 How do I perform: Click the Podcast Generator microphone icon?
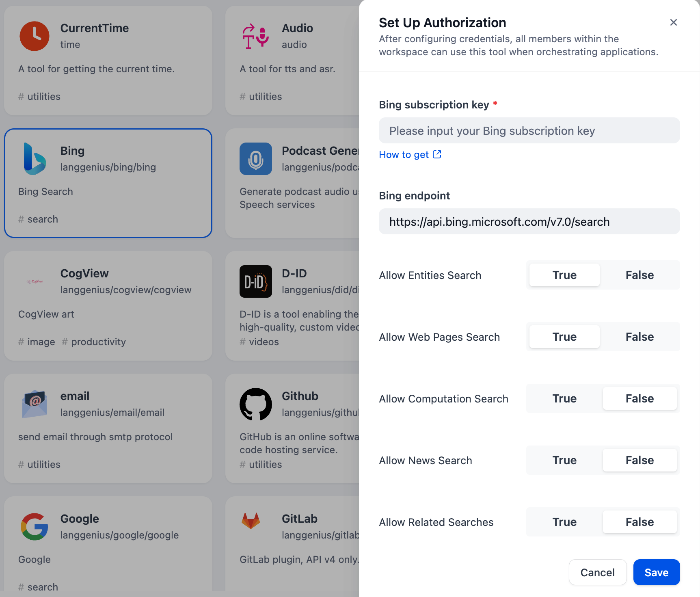click(256, 159)
